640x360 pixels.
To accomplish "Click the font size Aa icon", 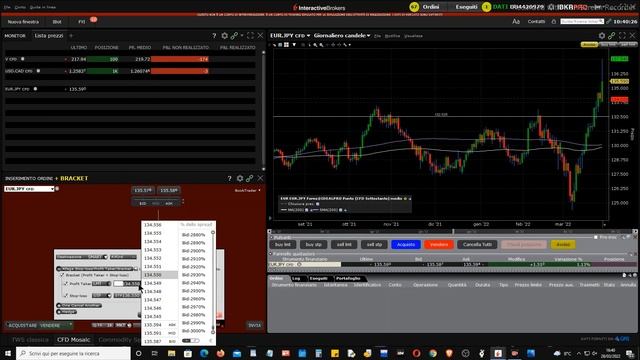I will coord(516,22).
